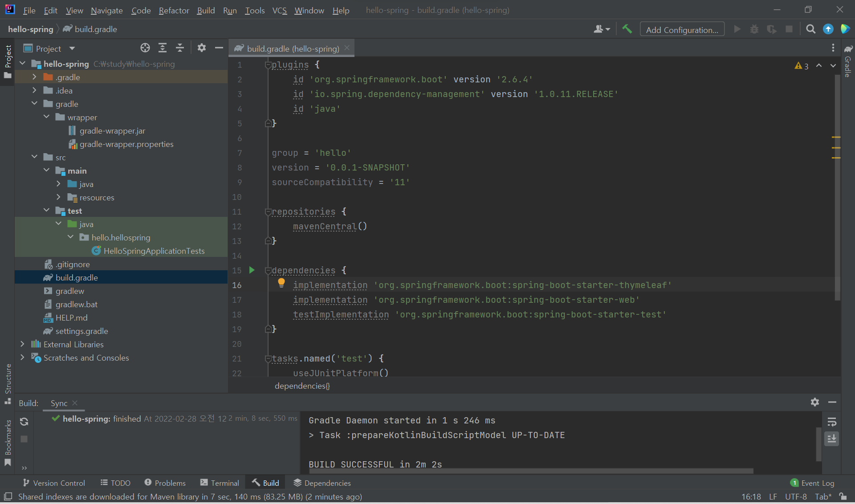Click the IDE update arrow icon

828,29
